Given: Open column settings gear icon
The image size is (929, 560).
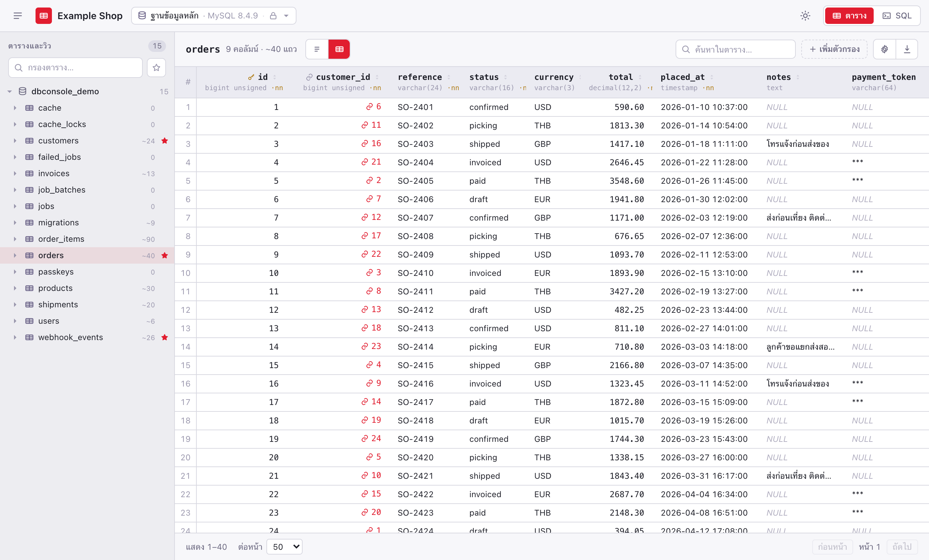Looking at the screenshot, I should (x=885, y=49).
